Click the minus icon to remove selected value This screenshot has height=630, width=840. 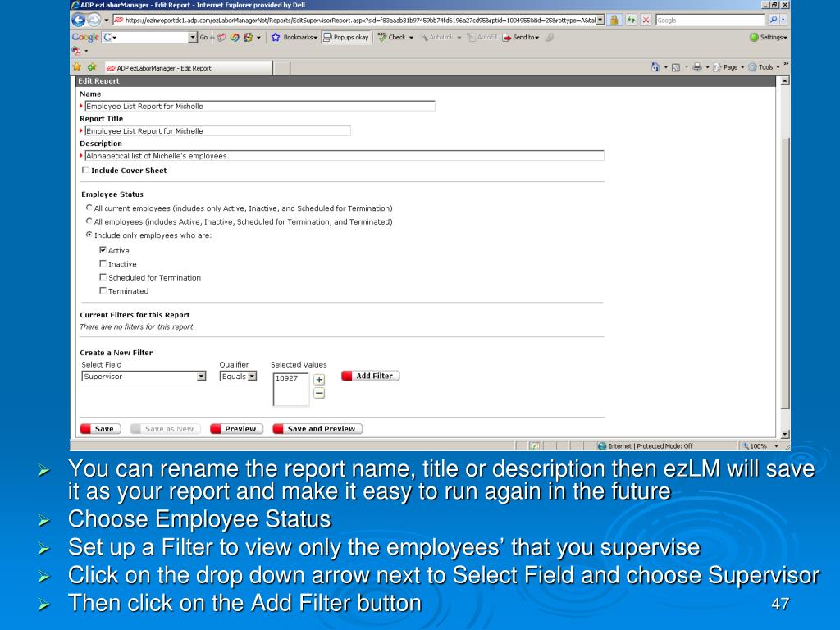(x=319, y=393)
